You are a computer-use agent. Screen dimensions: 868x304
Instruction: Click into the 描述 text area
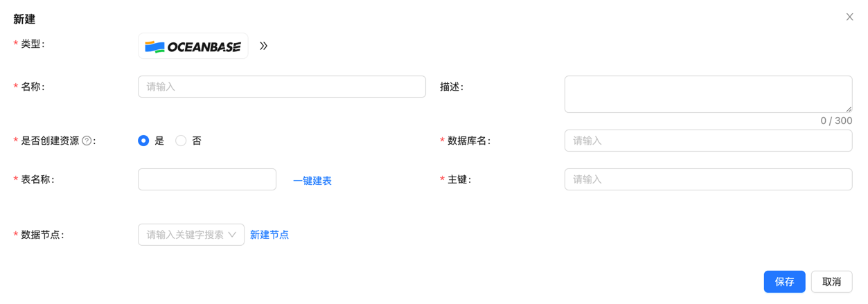708,94
